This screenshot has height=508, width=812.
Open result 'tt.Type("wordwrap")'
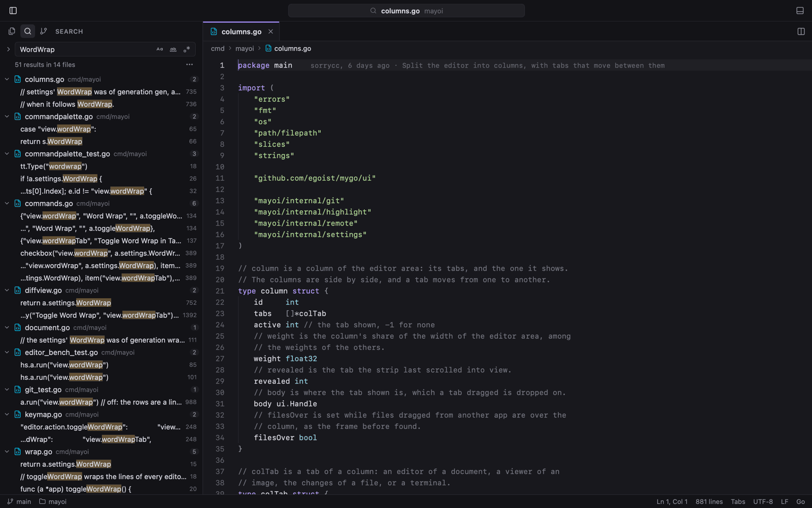[101, 166]
